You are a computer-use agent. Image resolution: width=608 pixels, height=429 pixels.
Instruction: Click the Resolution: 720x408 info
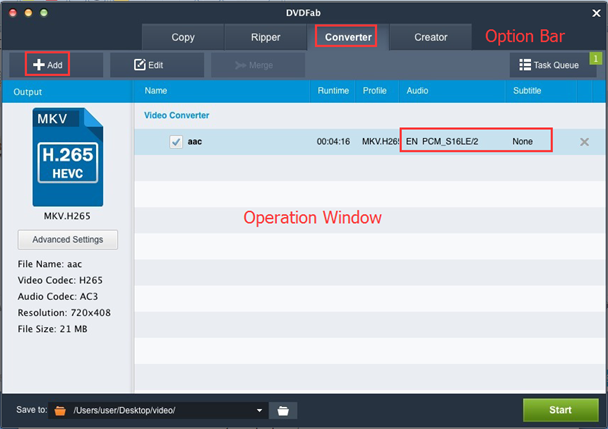point(64,313)
